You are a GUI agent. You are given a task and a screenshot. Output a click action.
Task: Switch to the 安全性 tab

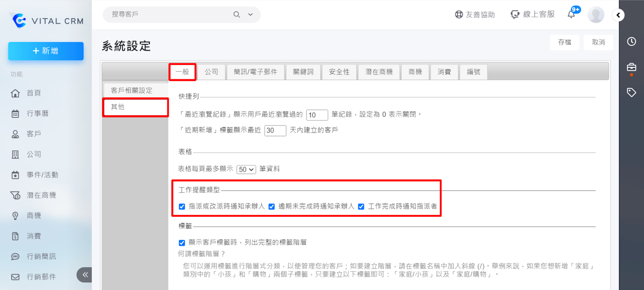click(339, 72)
